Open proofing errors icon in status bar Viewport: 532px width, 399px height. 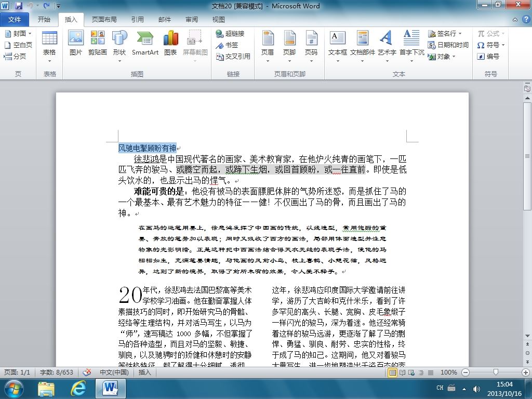[87, 372]
